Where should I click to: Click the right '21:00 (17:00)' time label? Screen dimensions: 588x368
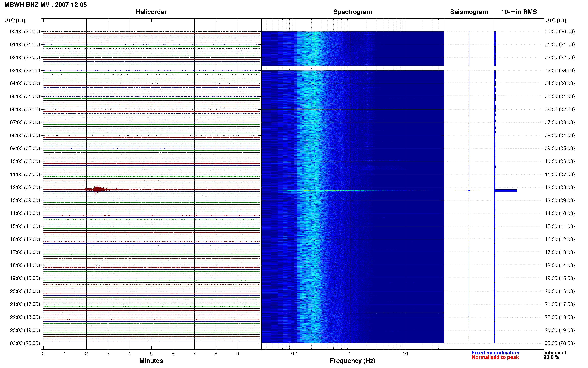pos(560,304)
